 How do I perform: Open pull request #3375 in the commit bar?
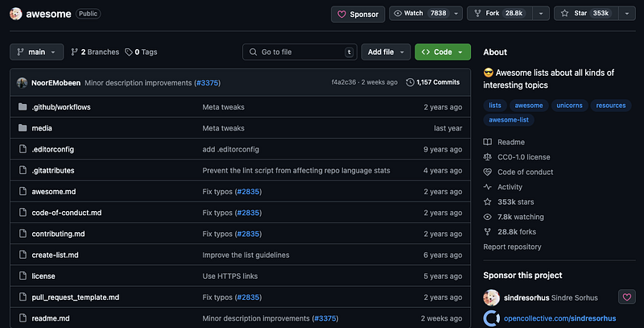[208, 83]
